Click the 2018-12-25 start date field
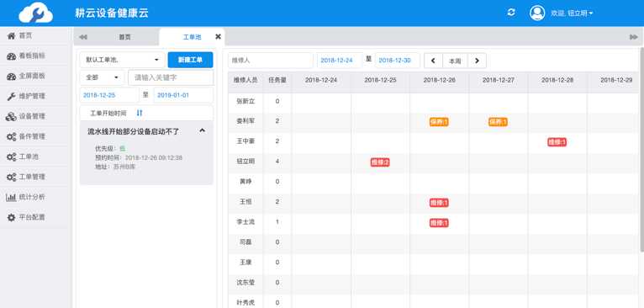Viewport: 644px width, 308px height. (109, 95)
